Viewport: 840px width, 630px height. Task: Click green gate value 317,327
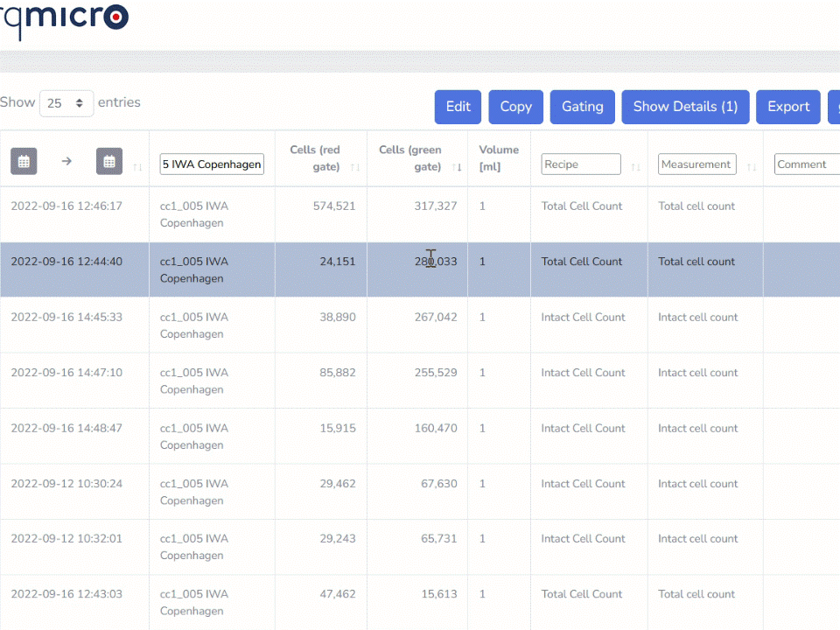point(436,206)
